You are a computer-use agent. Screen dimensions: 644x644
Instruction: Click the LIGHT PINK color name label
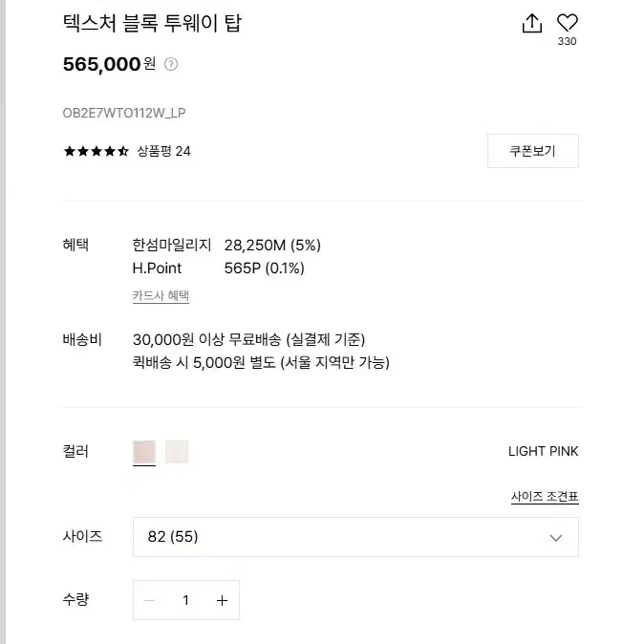pos(543,451)
